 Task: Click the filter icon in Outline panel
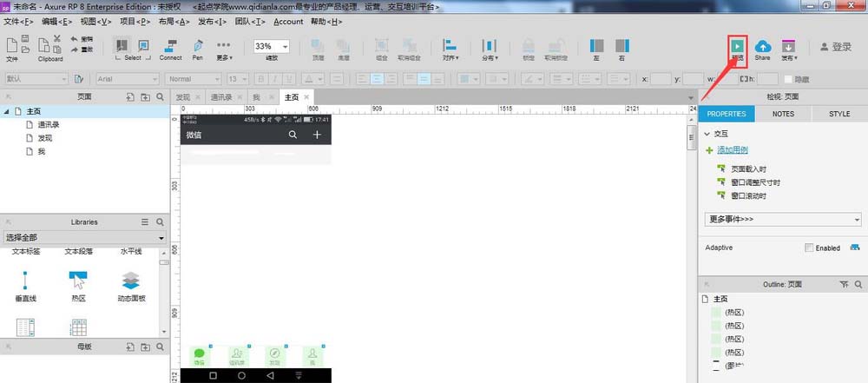[845, 284]
